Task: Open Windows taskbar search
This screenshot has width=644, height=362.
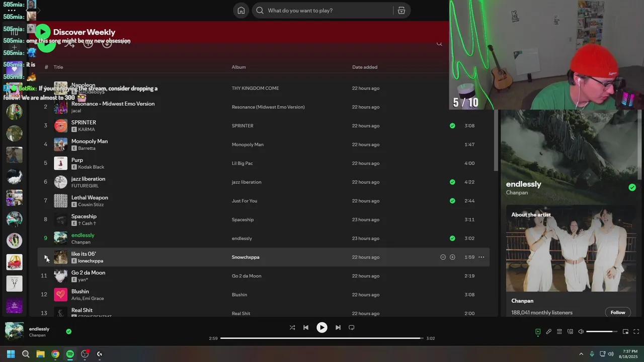Action: point(26,354)
